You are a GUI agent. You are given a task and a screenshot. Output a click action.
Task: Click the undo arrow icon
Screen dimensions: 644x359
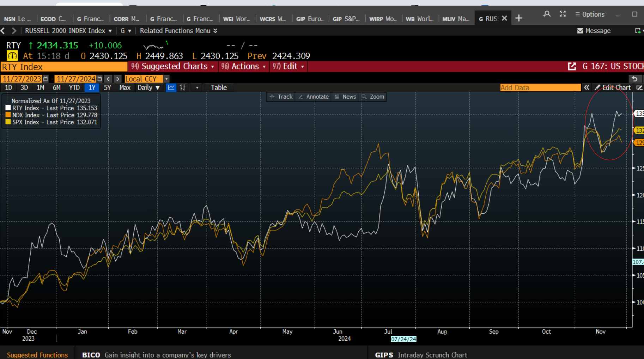tap(634, 79)
